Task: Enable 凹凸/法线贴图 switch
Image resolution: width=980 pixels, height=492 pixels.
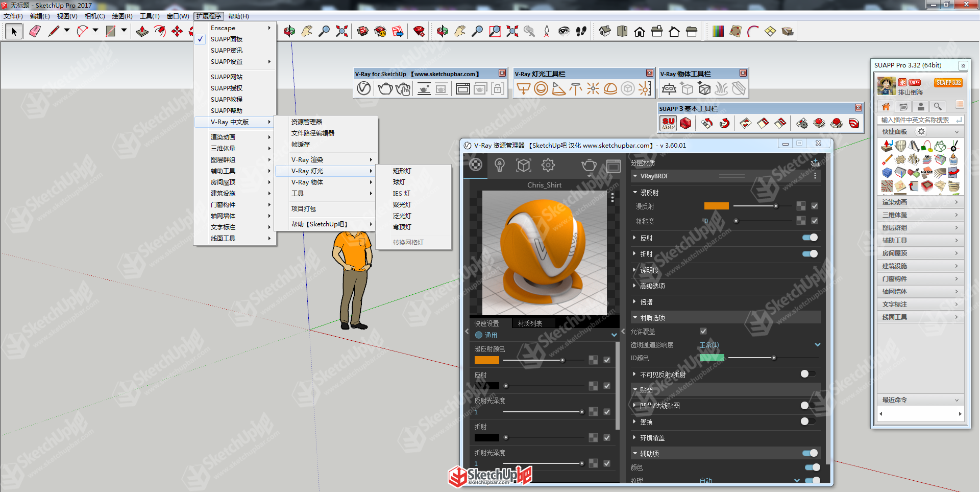Action: (x=807, y=406)
